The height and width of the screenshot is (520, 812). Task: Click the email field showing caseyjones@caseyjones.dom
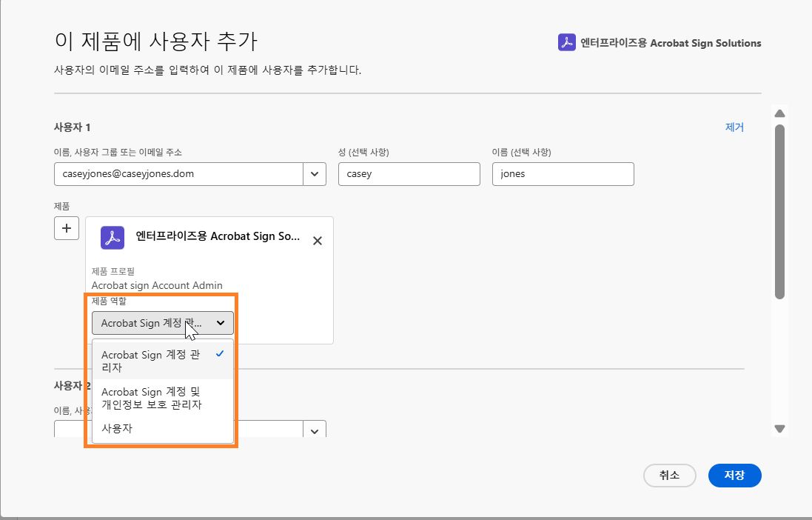point(178,173)
